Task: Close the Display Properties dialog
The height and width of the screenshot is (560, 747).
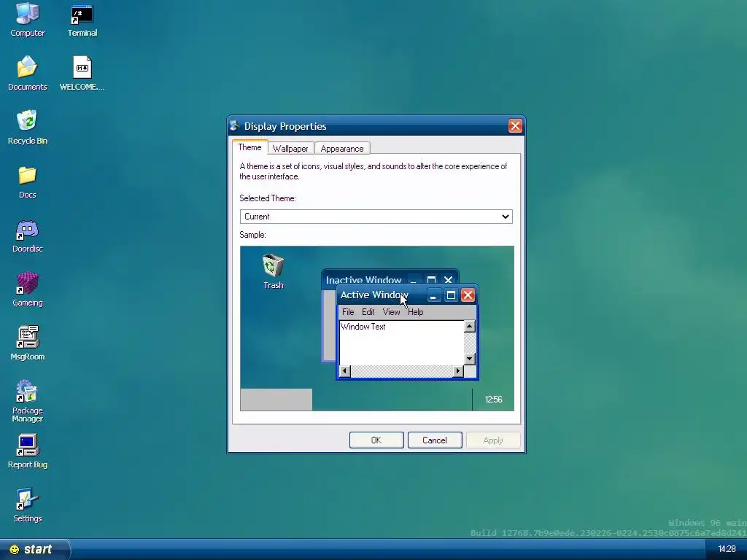Action: click(x=515, y=125)
